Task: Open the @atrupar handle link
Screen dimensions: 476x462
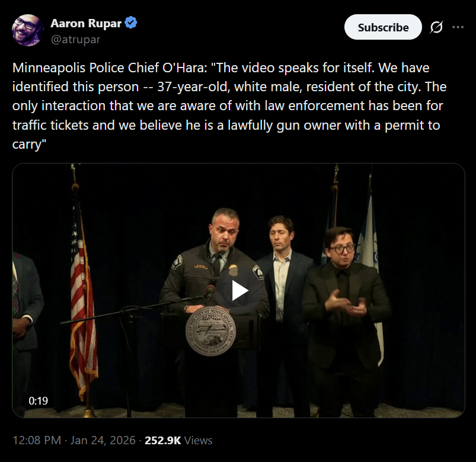Action: pyautogui.click(x=75, y=40)
